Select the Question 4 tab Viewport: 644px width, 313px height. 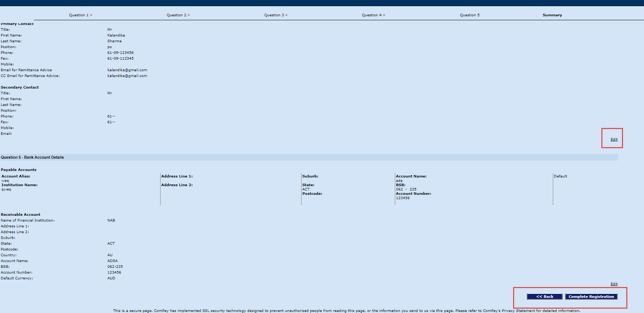tap(373, 15)
